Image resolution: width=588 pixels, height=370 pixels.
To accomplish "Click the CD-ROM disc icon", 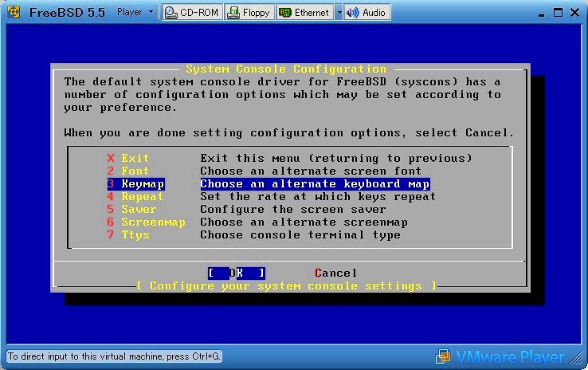I will [x=171, y=13].
